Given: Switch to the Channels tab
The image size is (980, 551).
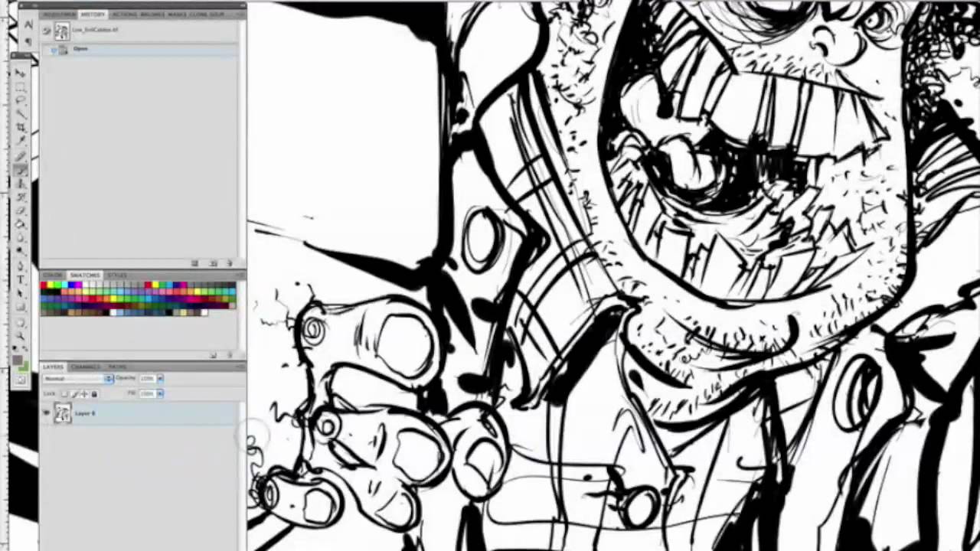Looking at the screenshot, I should [x=84, y=366].
